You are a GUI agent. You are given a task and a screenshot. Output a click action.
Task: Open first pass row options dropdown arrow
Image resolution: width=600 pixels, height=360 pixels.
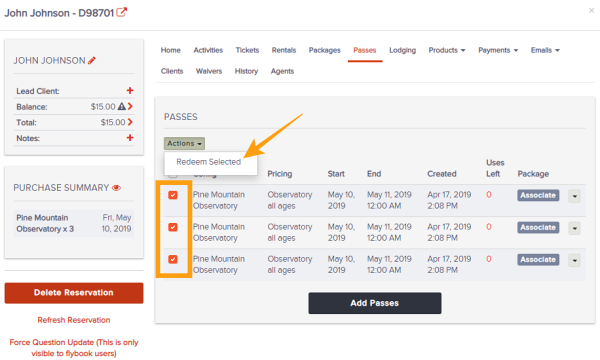click(x=574, y=196)
